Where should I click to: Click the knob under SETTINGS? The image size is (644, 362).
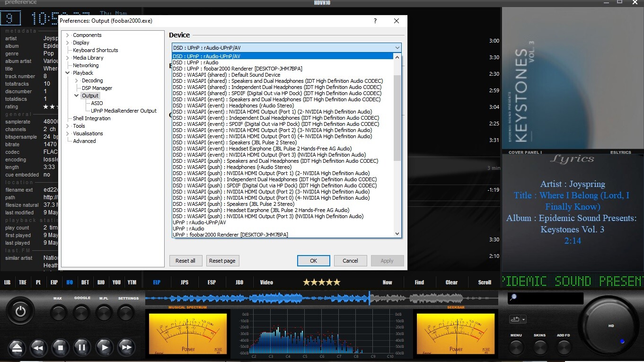click(126, 312)
